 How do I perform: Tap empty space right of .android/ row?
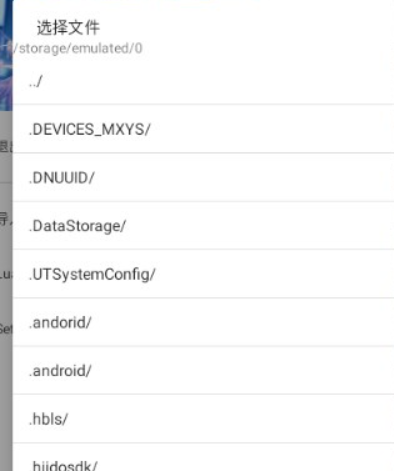[242, 370]
